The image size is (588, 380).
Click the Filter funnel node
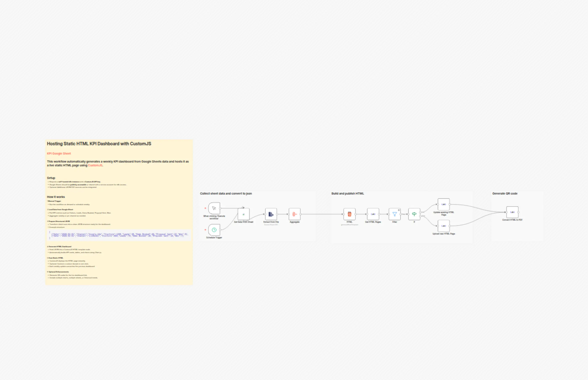pos(394,214)
